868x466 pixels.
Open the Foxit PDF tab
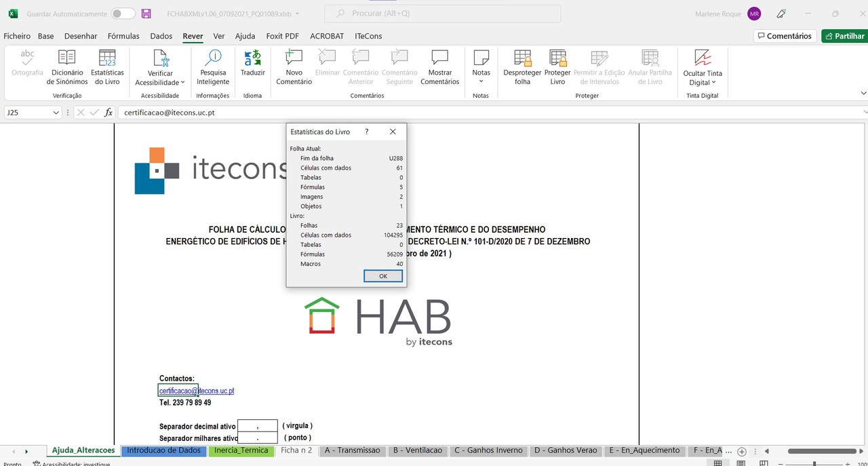tap(283, 36)
